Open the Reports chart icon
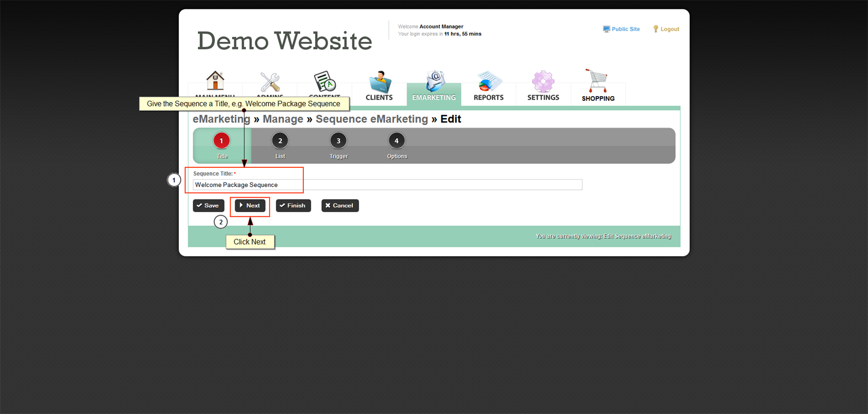The width and height of the screenshot is (868, 414). (x=488, y=83)
